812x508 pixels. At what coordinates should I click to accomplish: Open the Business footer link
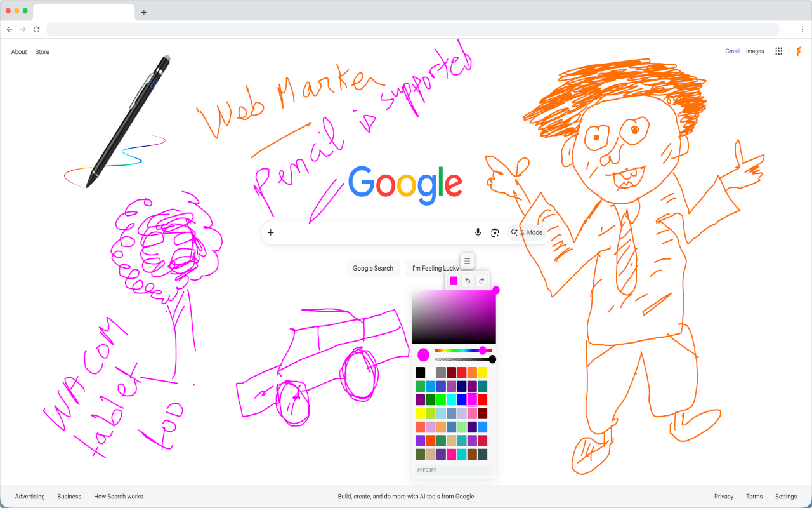pos(69,497)
